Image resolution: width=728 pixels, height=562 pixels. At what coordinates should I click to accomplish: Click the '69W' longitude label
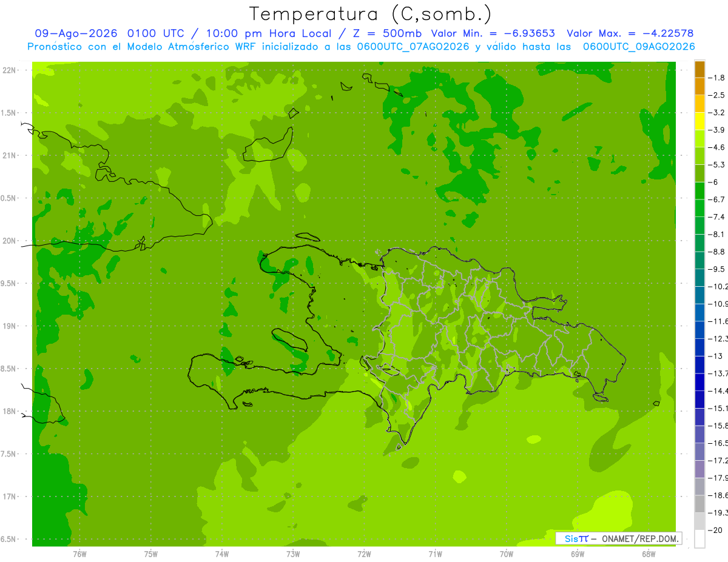(578, 554)
